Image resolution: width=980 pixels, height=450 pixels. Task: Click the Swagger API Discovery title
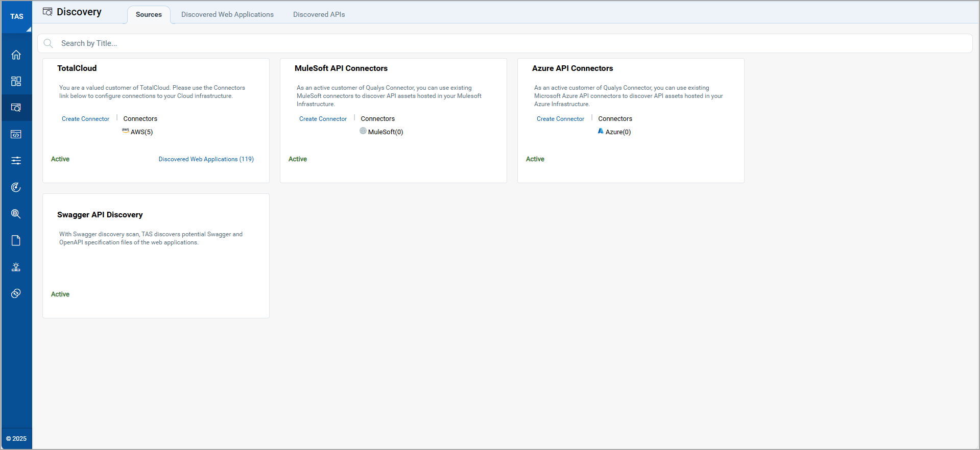[x=100, y=215]
